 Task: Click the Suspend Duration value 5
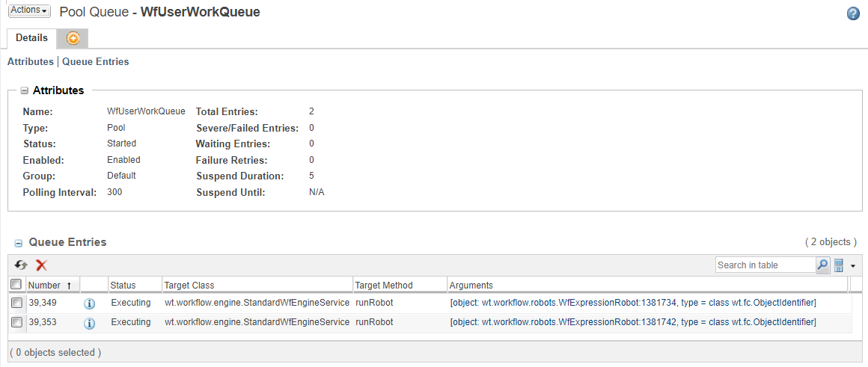tap(312, 176)
